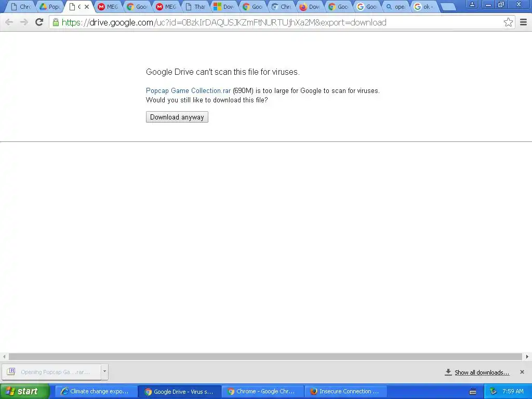Switch to the ope search tab
Screen dimensions: 532x399
[396, 7]
